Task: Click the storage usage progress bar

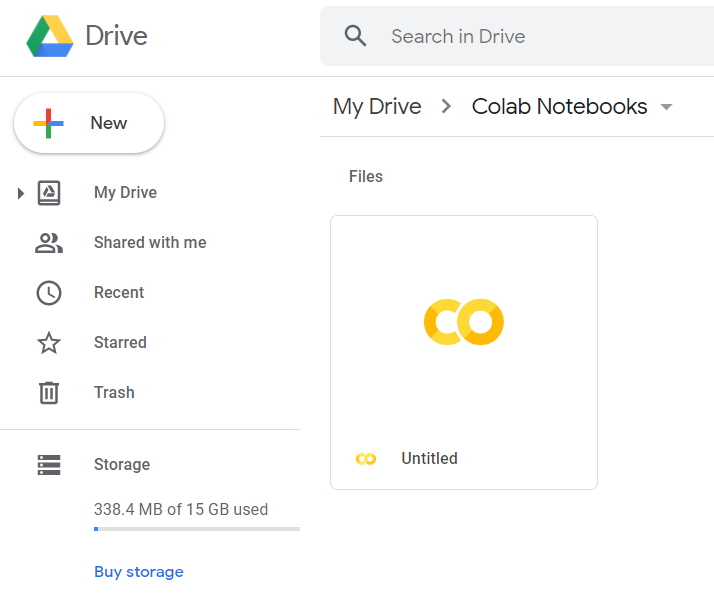Action: (x=197, y=529)
